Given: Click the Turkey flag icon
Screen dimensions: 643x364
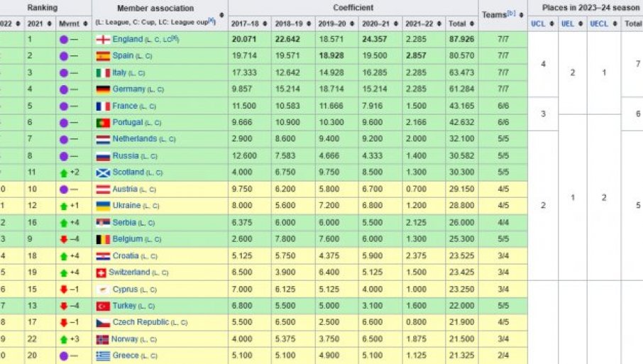Looking at the screenshot, I should pos(103,306).
